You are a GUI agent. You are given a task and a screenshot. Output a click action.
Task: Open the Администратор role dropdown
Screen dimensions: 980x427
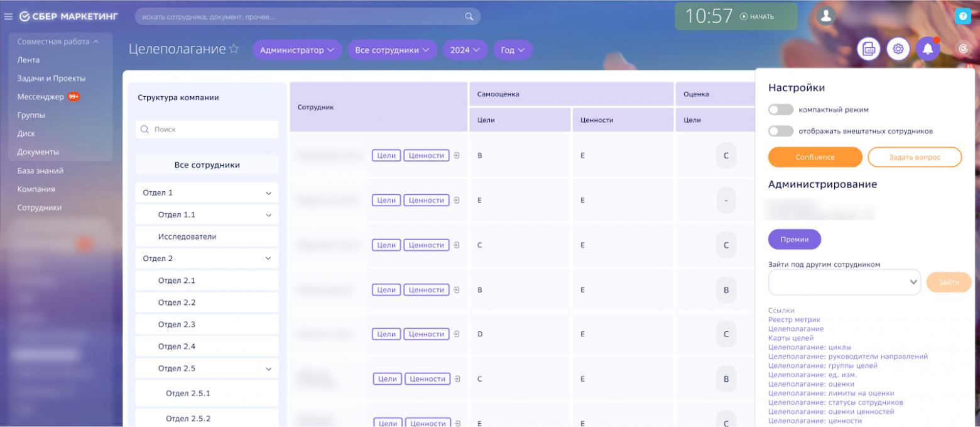(297, 50)
